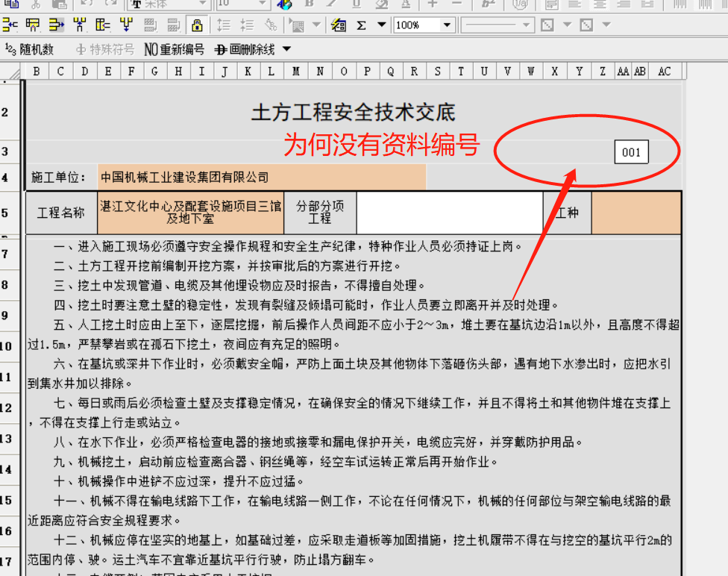Click the 画删除线 strikethrough tool

coord(245,50)
